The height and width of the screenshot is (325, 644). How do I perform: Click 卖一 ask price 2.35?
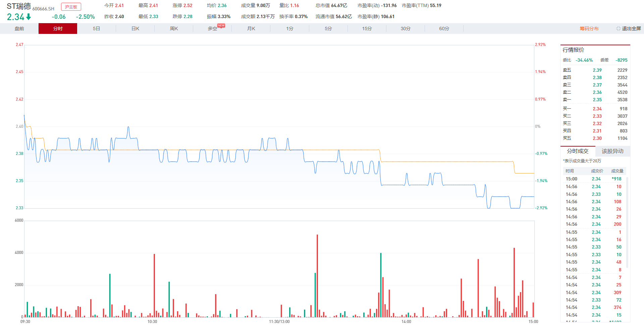pyautogui.click(x=597, y=100)
